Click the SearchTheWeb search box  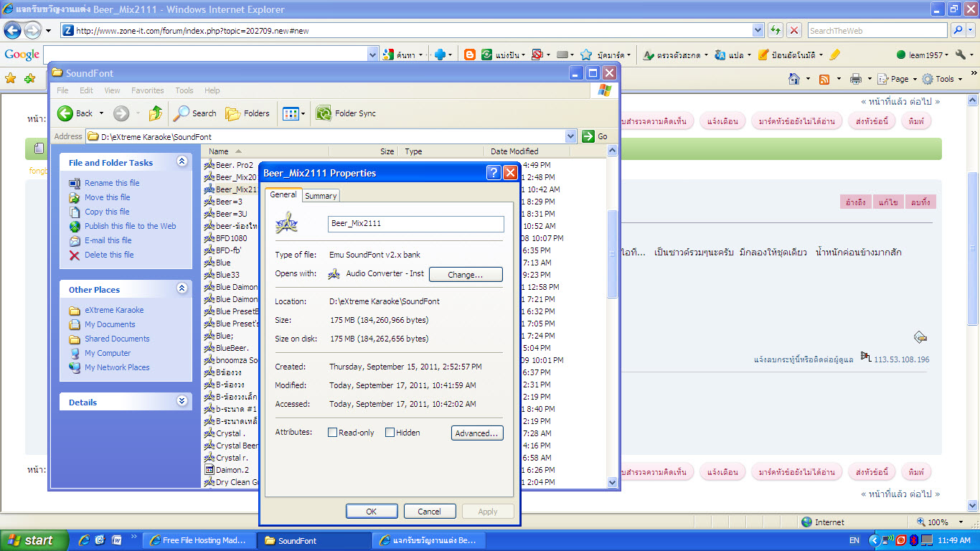pos(877,30)
